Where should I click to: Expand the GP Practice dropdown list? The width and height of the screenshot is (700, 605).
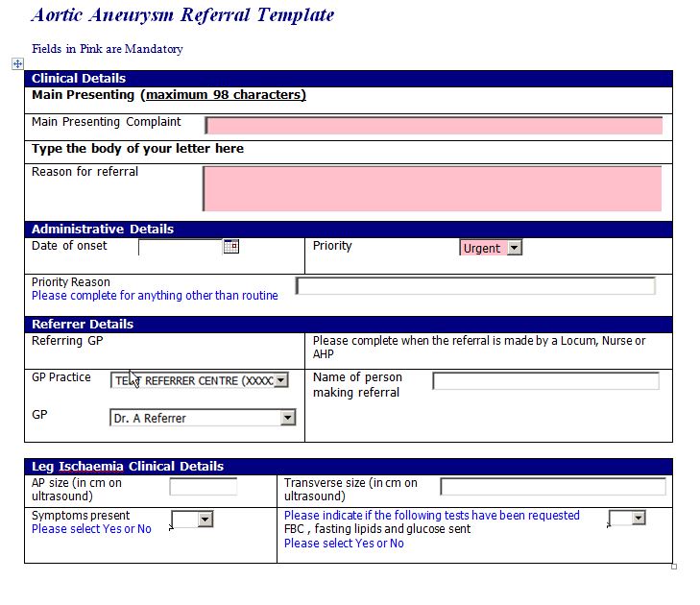280,380
